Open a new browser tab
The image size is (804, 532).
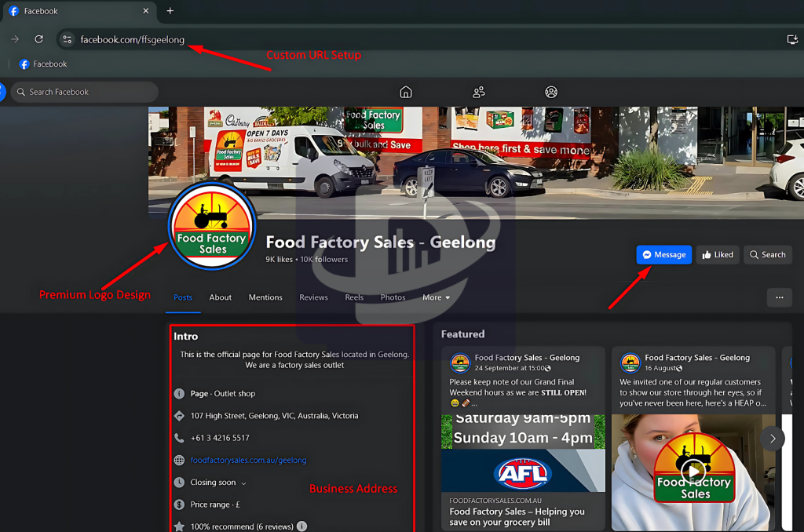170,11
